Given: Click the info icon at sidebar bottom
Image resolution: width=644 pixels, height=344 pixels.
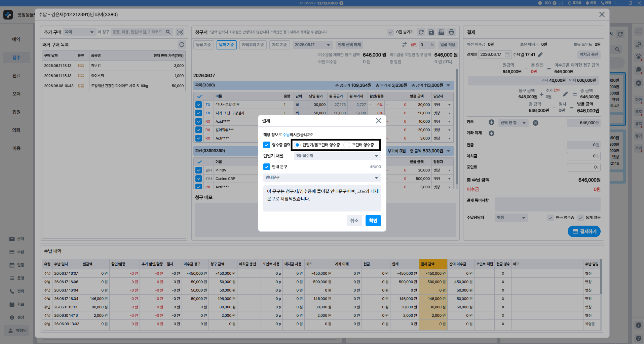Looking at the screenshot, I should click(x=638, y=325).
